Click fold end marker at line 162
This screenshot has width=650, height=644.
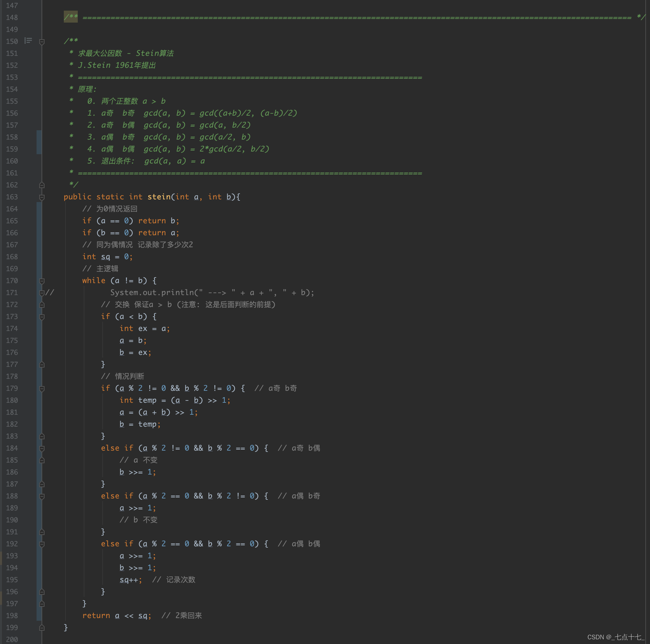pyautogui.click(x=42, y=185)
